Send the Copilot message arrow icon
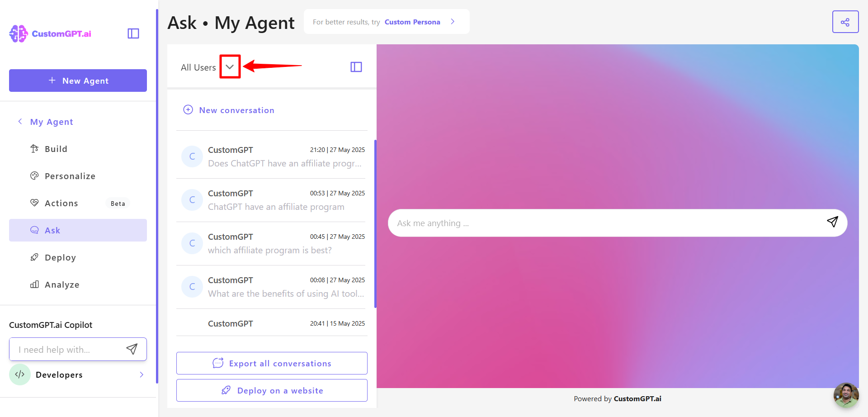The image size is (868, 417). pyautogui.click(x=132, y=349)
